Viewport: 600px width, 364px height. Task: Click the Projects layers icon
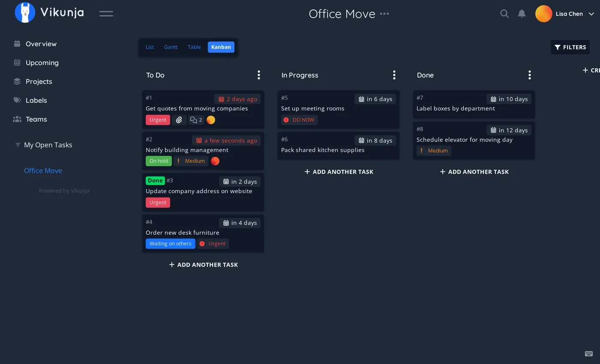coord(17,81)
